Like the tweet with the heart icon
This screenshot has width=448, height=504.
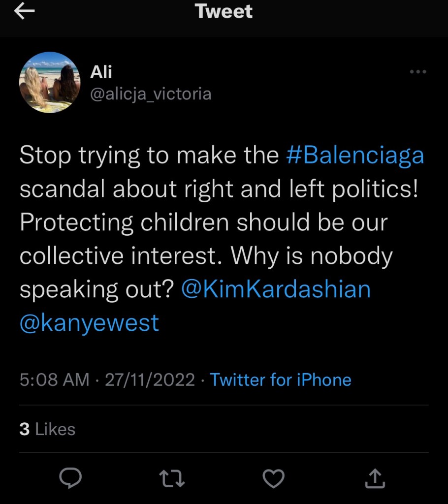(273, 477)
